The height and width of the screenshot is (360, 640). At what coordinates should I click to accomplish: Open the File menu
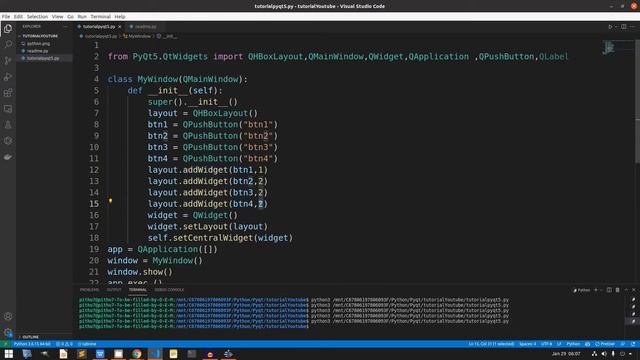tap(6, 17)
